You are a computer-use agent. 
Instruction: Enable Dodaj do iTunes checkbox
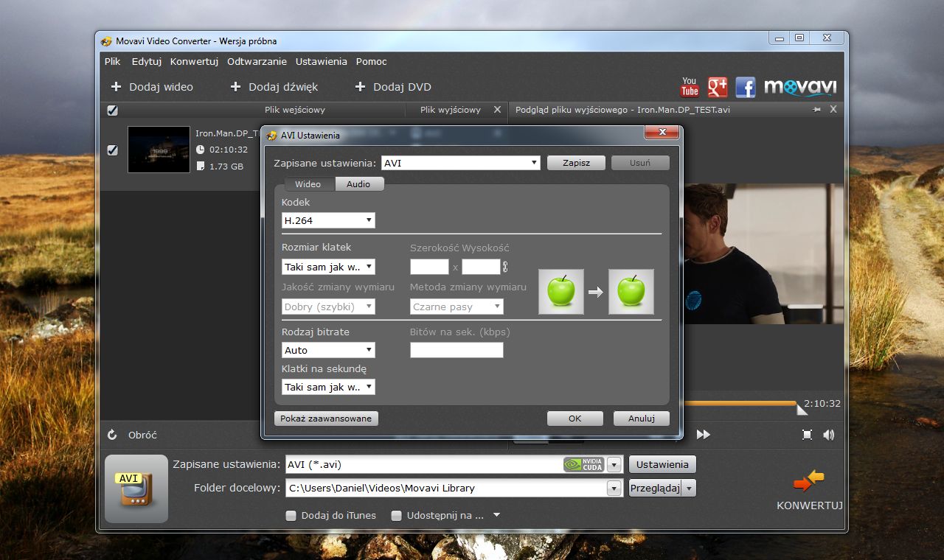[x=291, y=516]
